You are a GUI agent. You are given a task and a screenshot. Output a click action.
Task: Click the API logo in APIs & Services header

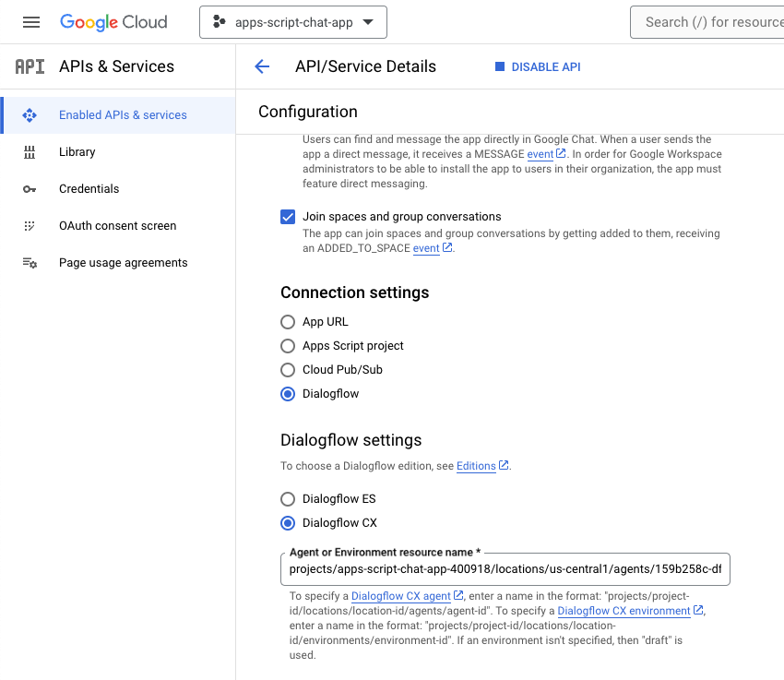[28, 66]
